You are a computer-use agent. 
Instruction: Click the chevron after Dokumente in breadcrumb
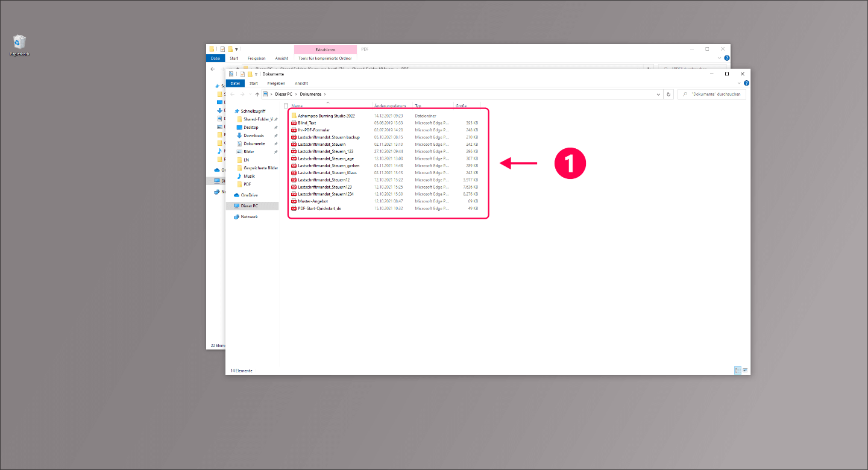325,94
